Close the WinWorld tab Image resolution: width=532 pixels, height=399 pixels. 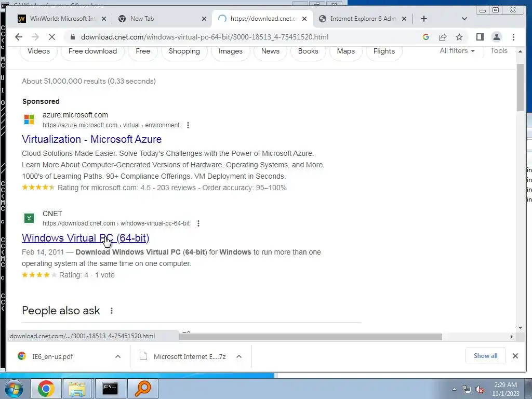coord(104,19)
